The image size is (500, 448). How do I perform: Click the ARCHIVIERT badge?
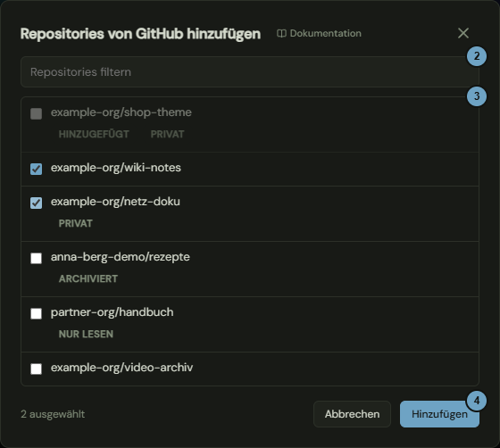click(88, 278)
